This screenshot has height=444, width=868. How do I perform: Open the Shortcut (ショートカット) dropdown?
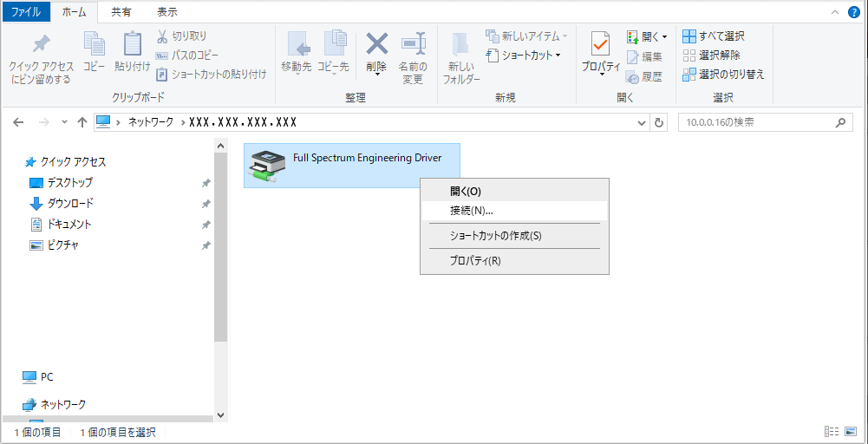point(524,55)
